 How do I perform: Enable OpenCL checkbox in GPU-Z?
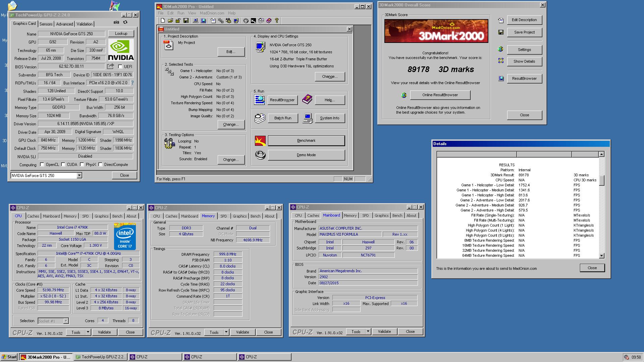click(42, 165)
